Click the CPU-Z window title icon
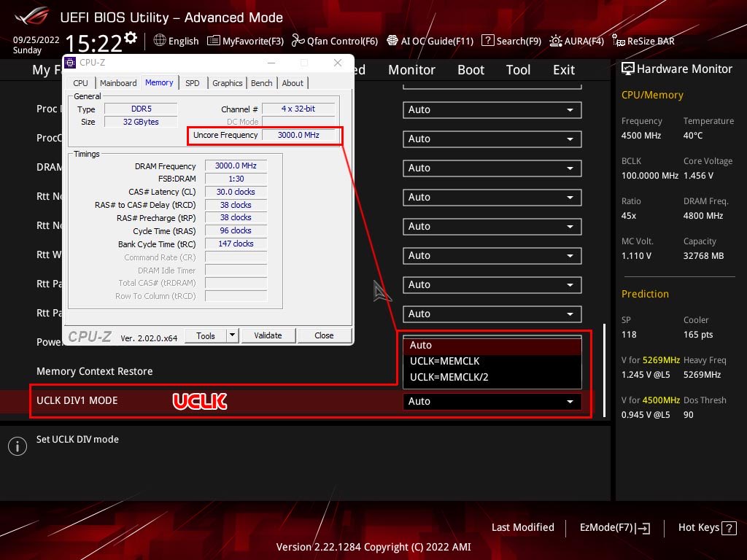Viewport: 747px width, 560px height. [x=70, y=63]
